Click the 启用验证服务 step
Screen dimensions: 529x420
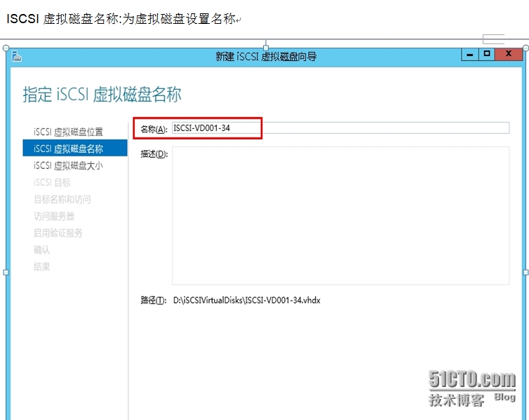point(58,233)
